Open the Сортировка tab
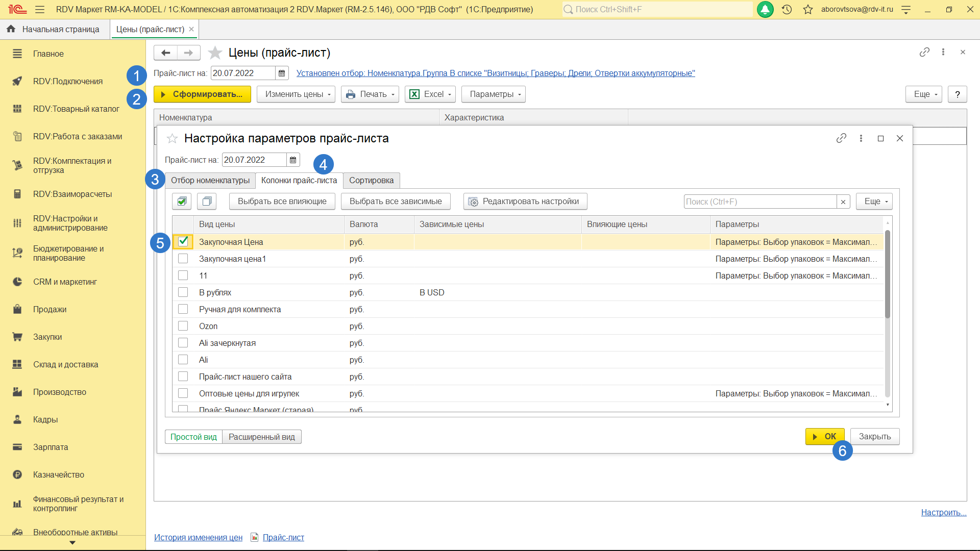980x551 pixels. click(371, 181)
